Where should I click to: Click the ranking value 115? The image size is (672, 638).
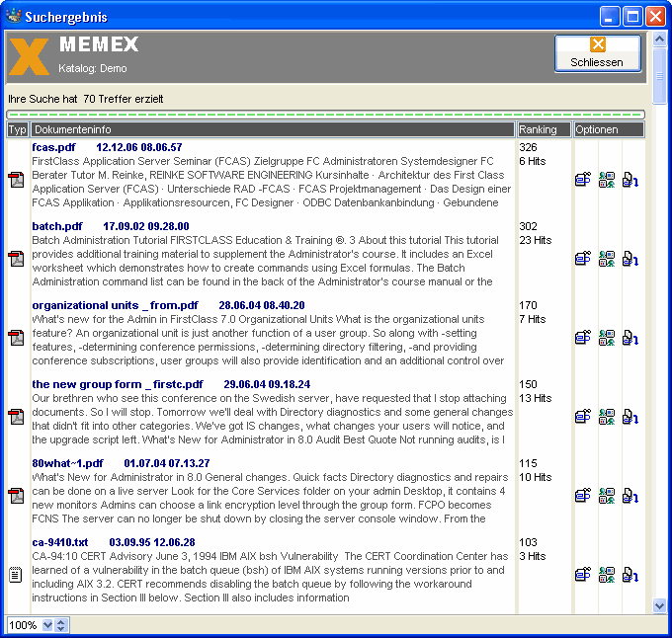click(x=528, y=463)
